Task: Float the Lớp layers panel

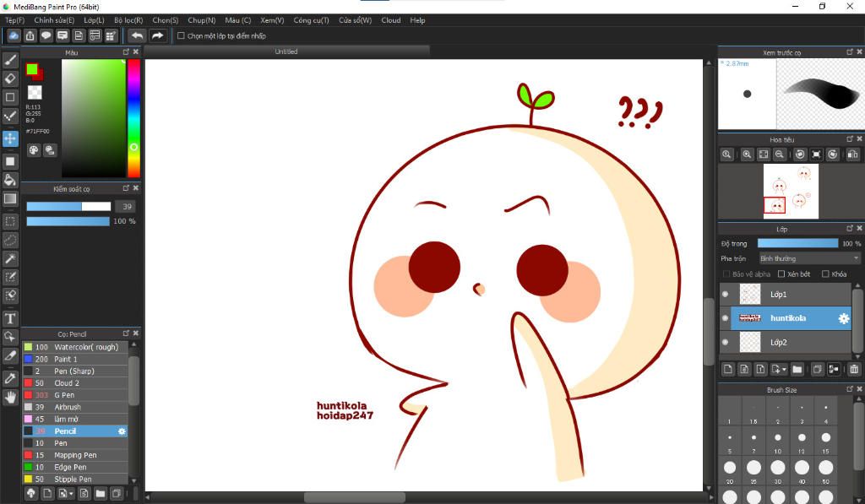Action: coord(850,228)
